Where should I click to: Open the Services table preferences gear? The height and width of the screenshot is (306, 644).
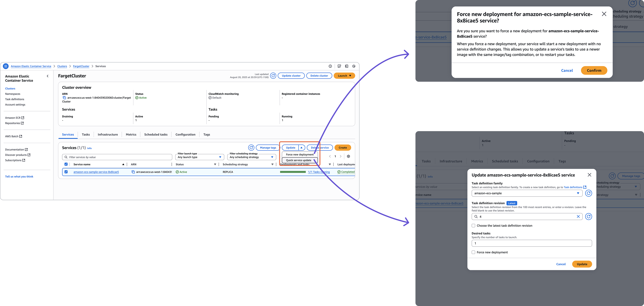point(348,156)
